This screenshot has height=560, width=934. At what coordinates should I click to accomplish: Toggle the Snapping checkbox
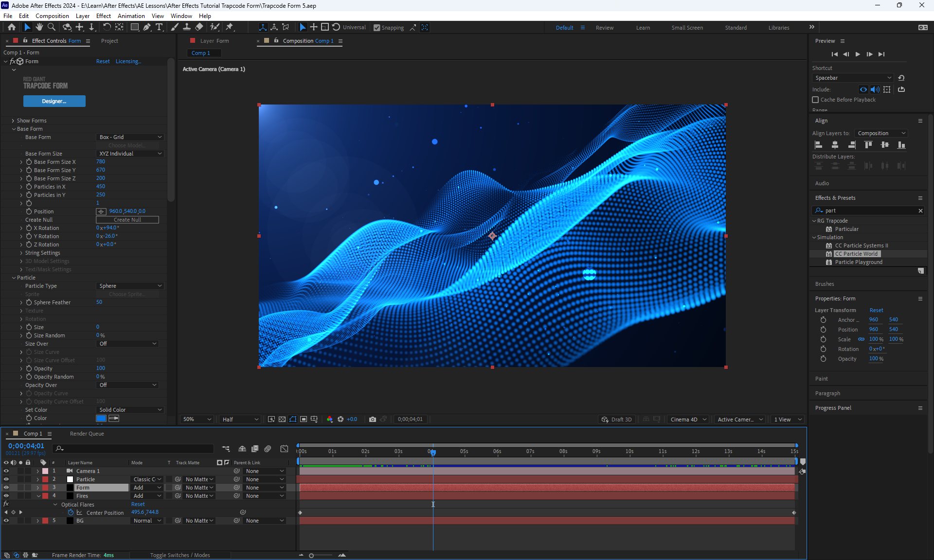click(377, 28)
